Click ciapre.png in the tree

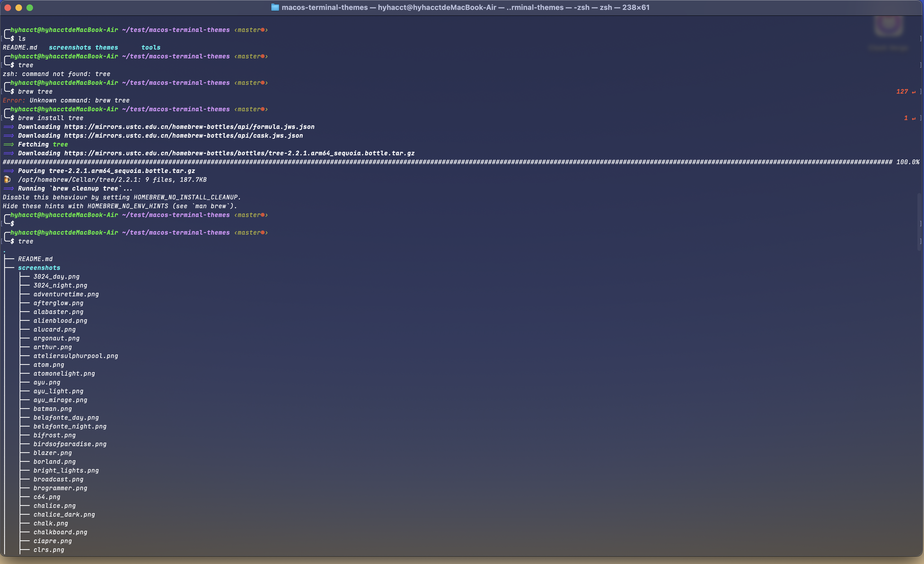pyautogui.click(x=53, y=541)
